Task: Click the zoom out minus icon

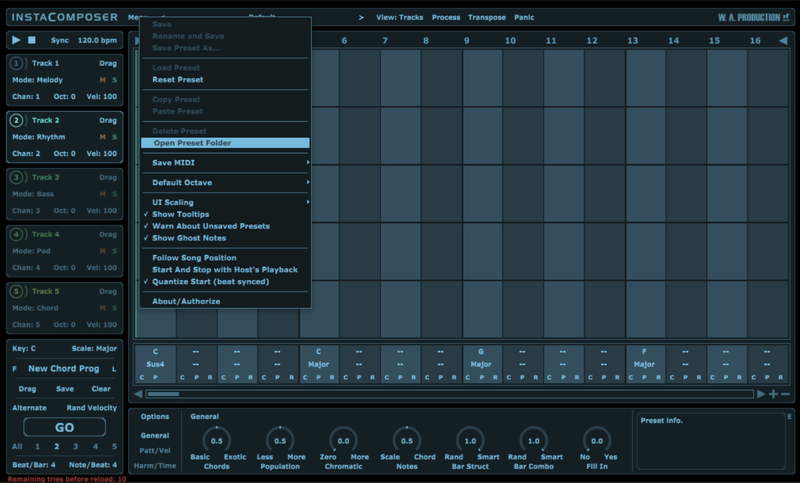Action: (x=785, y=394)
